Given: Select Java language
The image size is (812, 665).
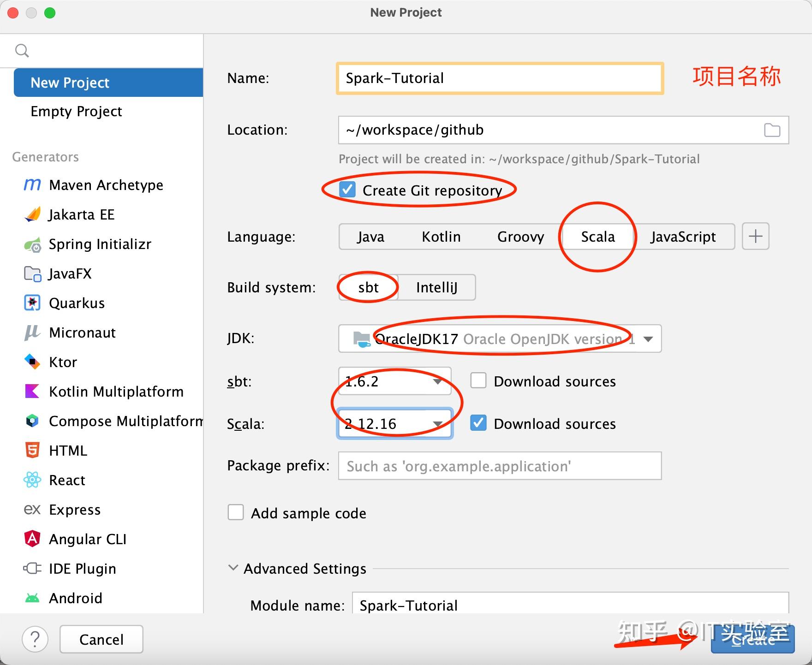Looking at the screenshot, I should (370, 237).
